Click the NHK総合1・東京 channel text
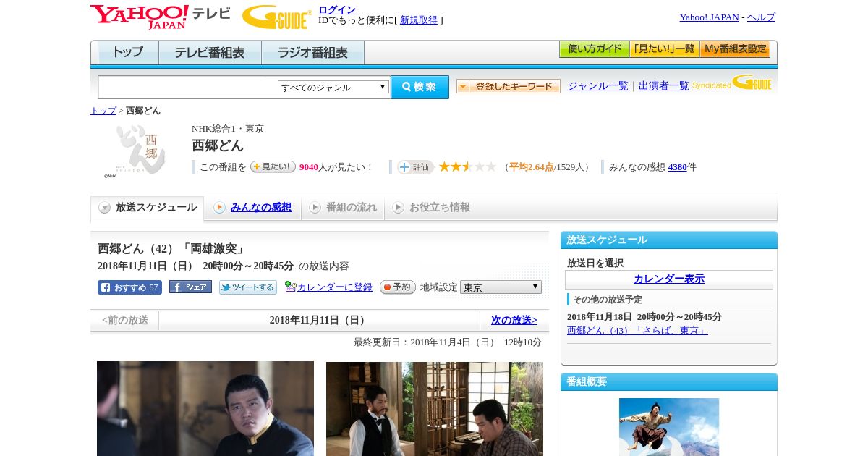Viewport: 868px width, 456px height. [x=228, y=129]
